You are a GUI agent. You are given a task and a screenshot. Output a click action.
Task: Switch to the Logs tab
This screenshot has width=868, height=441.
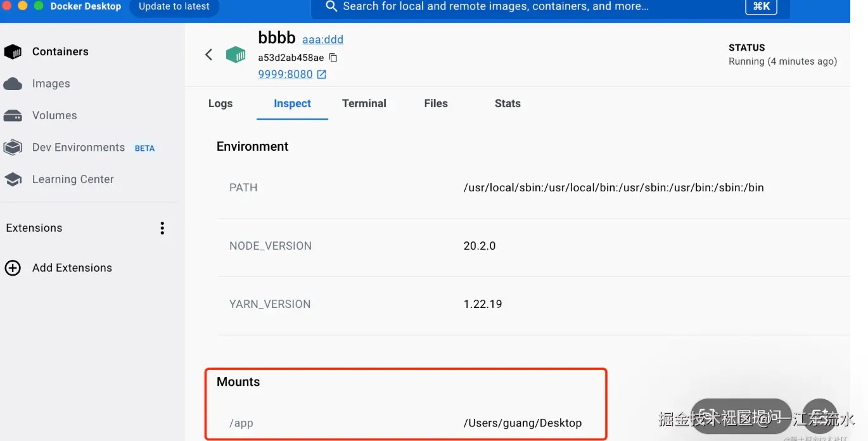(220, 103)
